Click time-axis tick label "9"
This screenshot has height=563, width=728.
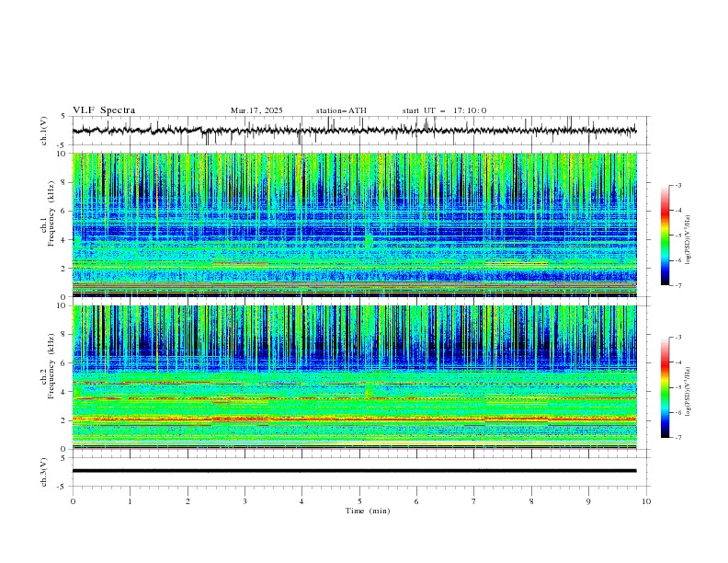tap(588, 501)
